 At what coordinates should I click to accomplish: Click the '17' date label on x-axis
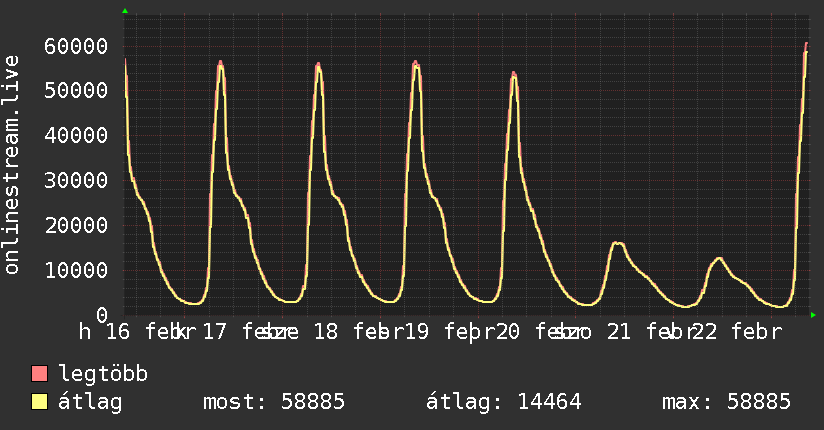tap(214, 332)
